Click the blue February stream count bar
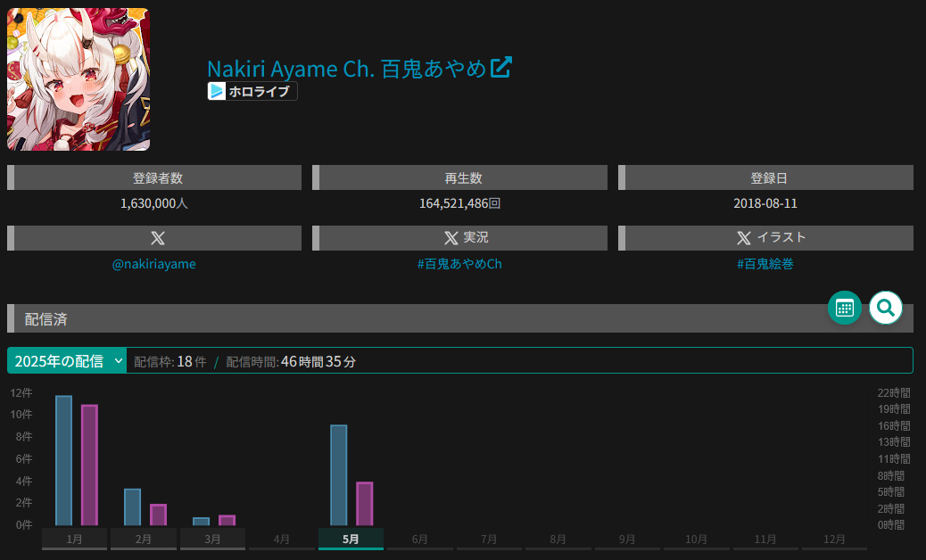926x560 pixels. coord(133,506)
